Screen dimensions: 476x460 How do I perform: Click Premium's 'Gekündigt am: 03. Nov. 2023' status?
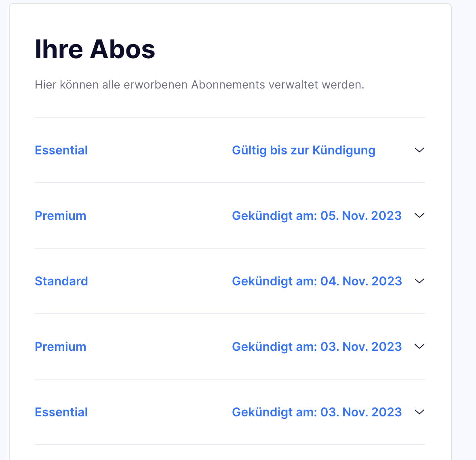tap(316, 347)
